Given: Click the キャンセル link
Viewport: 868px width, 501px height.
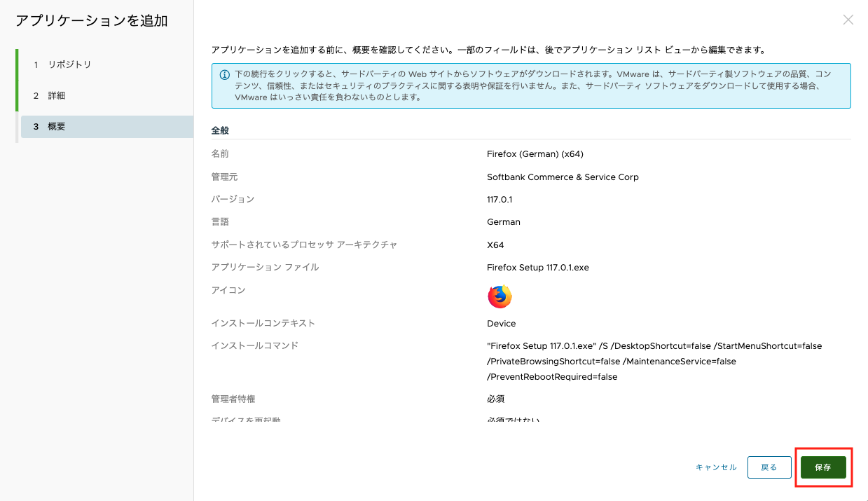Looking at the screenshot, I should pos(716,467).
